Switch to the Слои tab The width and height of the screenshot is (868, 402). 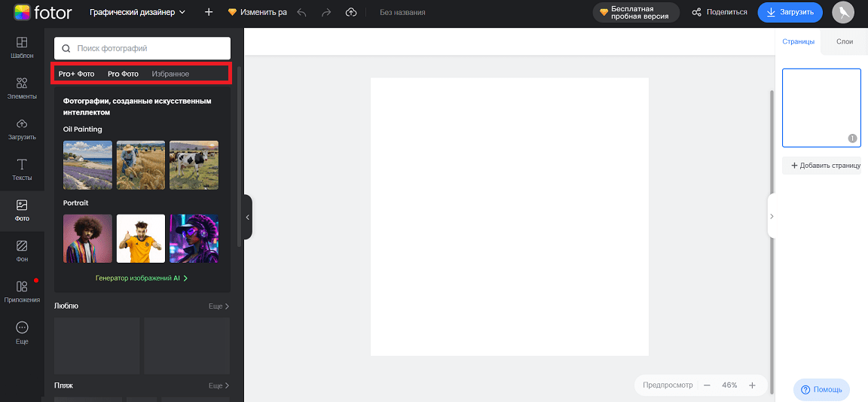pyautogui.click(x=845, y=41)
